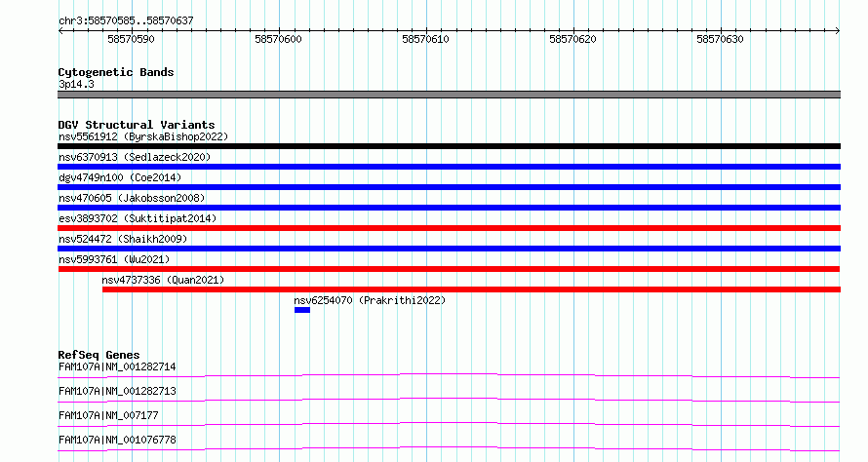Click ruler position 58570600

click(279, 39)
